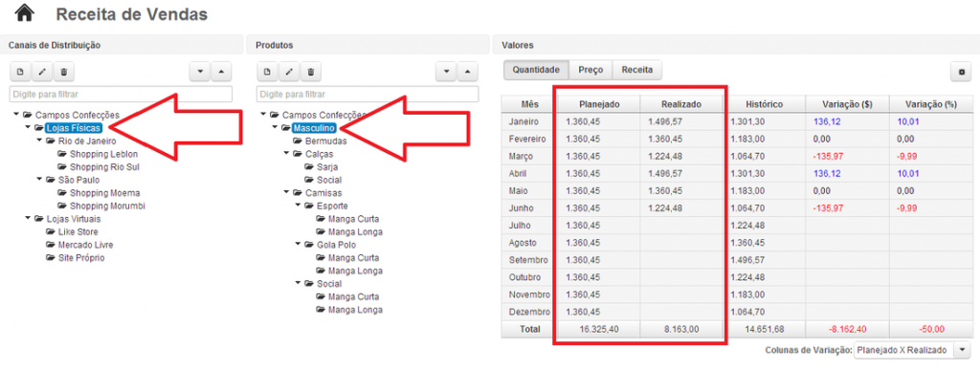
Task: Click the Variação ($) column header
Action: tap(847, 104)
